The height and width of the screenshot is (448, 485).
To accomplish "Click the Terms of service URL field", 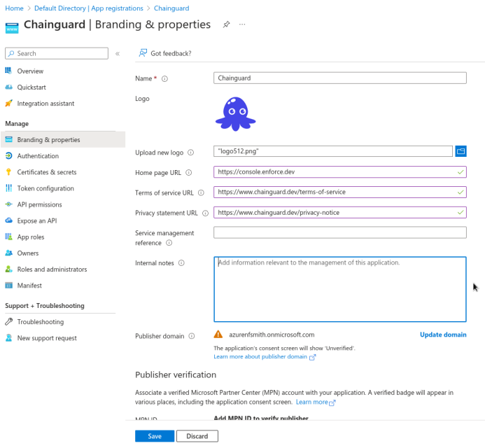I will pos(340,192).
